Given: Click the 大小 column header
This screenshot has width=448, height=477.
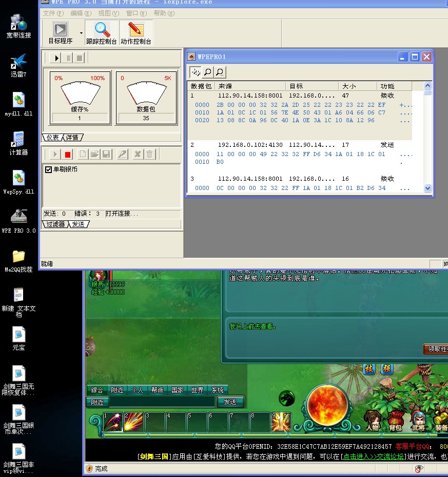Looking at the screenshot, I should pos(358,86).
